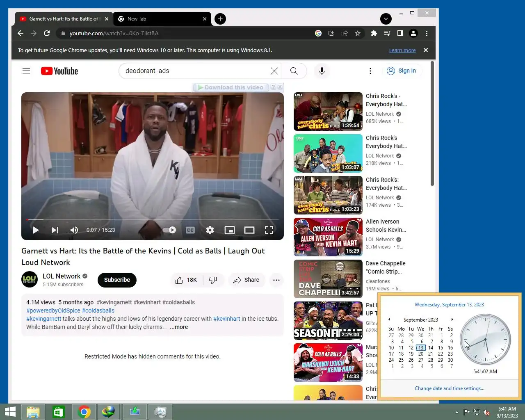Click the Sign in button
Viewport: 525px width, 420px height.
[x=402, y=71]
